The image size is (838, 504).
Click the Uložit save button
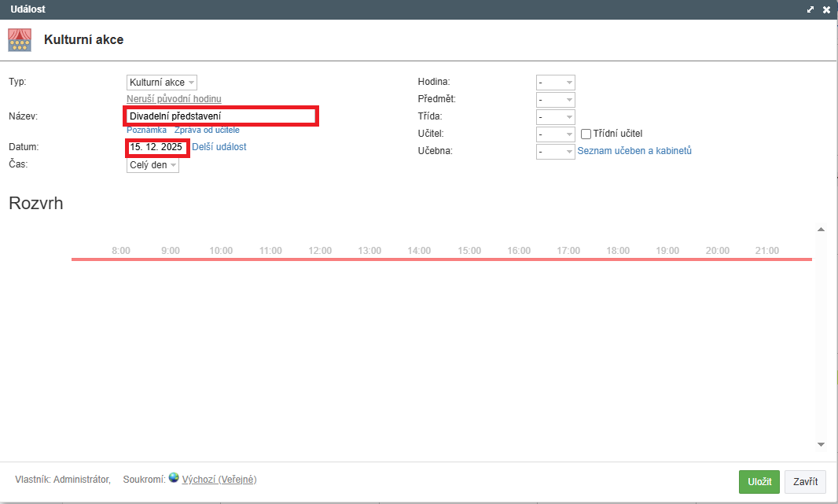point(759,482)
